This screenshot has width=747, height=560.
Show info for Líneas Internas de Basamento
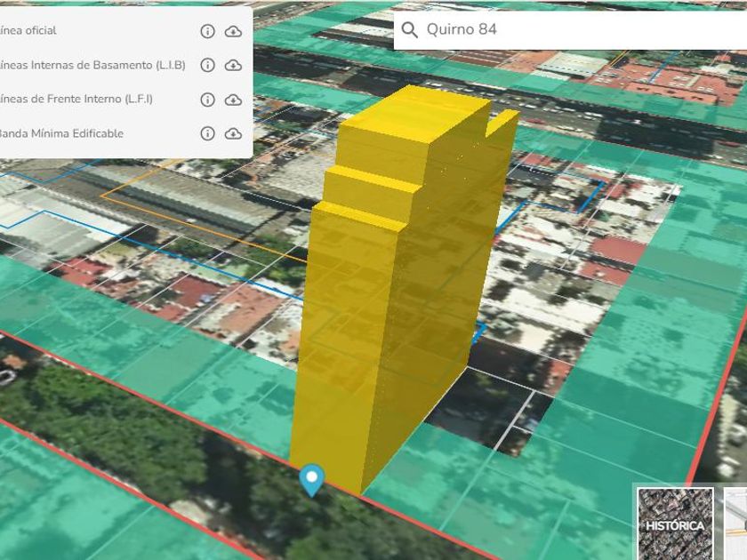point(207,65)
